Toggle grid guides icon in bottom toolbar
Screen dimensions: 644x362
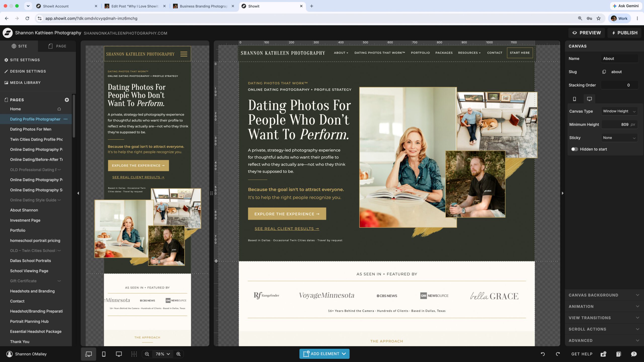click(134, 354)
